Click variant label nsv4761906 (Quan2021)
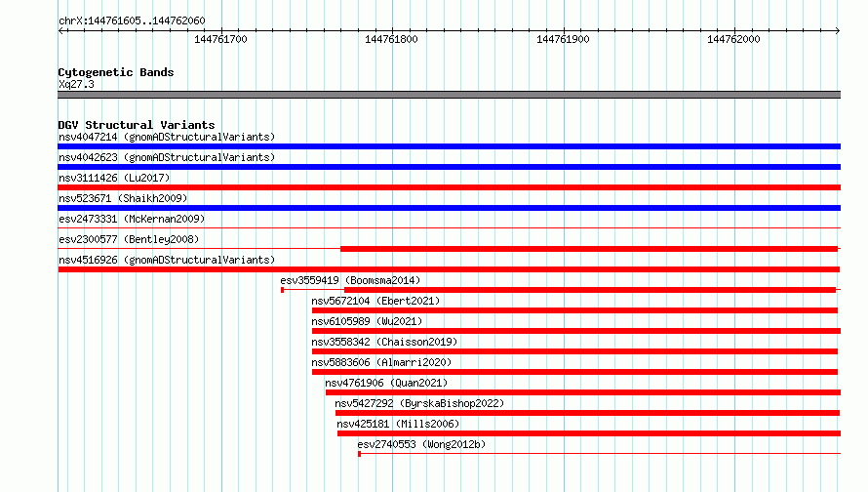Image resolution: width=868 pixels, height=492 pixels. pyautogui.click(x=386, y=383)
